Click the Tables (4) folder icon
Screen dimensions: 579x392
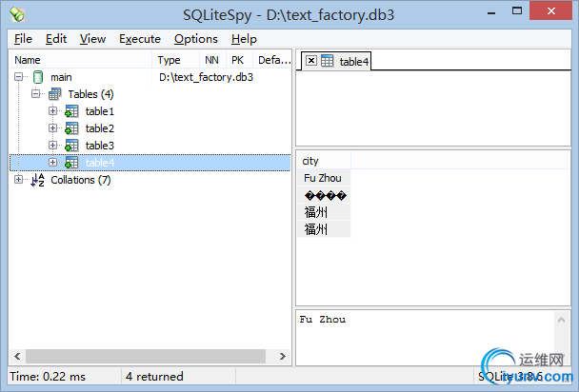coord(55,94)
